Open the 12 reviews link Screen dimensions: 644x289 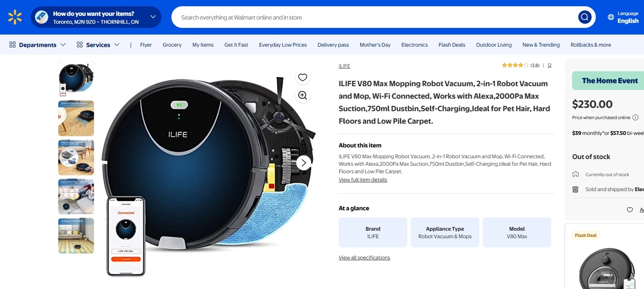(x=550, y=65)
